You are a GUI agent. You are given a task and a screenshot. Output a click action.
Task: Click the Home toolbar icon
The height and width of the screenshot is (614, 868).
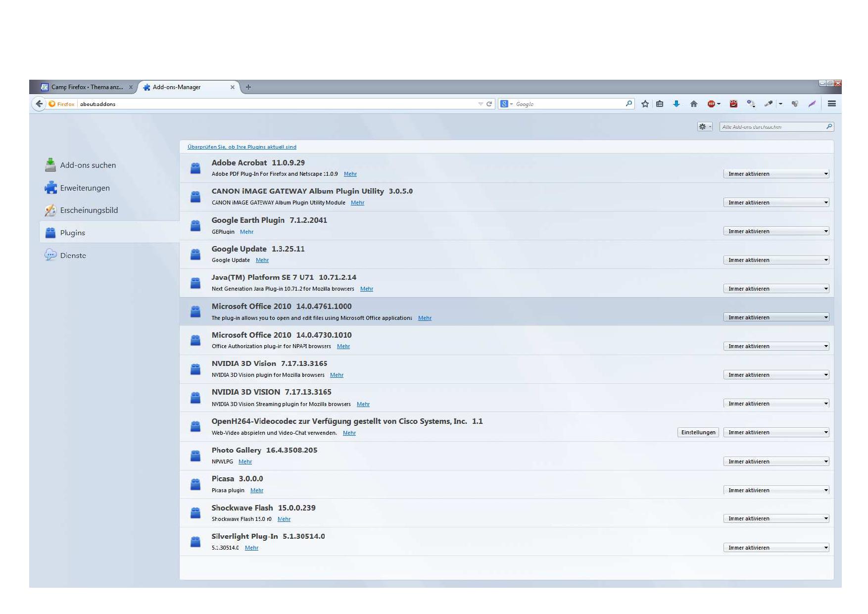pyautogui.click(x=694, y=104)
